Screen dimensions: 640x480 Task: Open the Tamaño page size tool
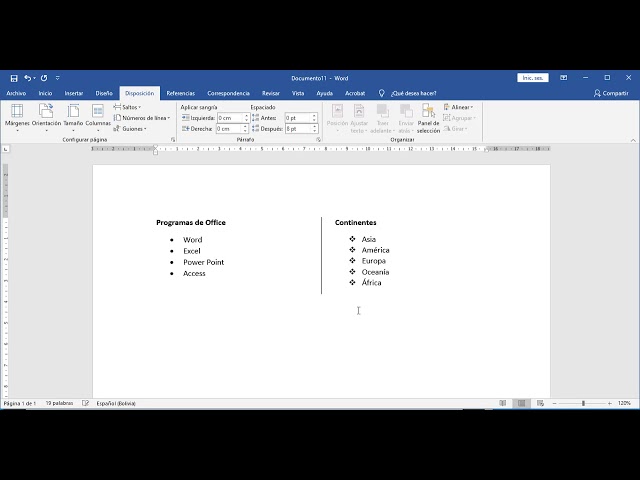(x=73, y=115)
